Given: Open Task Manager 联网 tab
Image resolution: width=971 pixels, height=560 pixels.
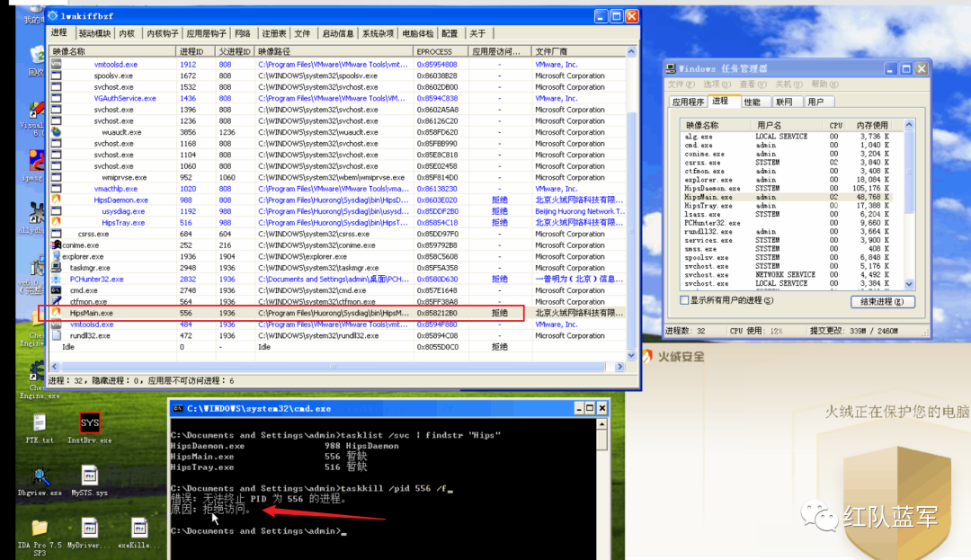Looking at the screenshot, I should coord(785,102).
